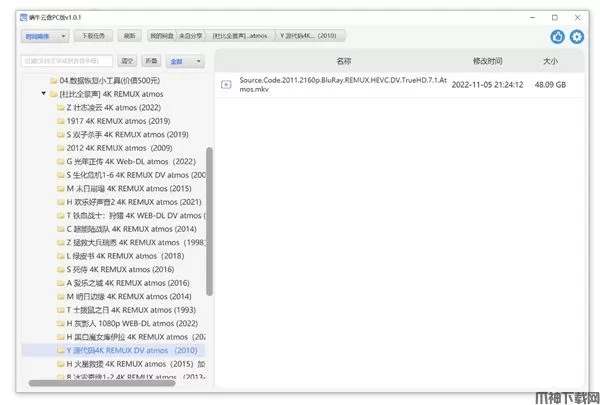Viewport: 600px width, 405px height.
Task: Click the folder name search field
Action: (67, 61)
